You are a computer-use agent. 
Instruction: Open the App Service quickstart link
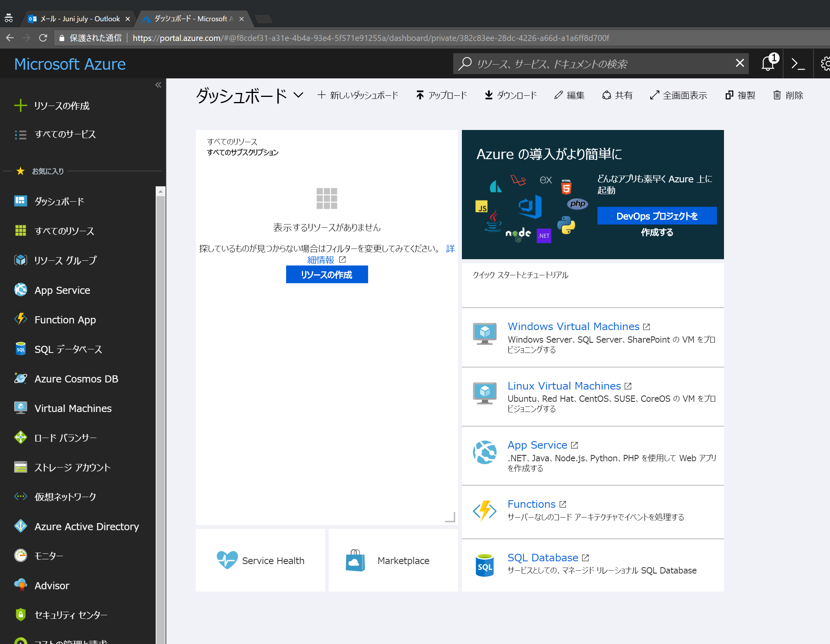point(537,445)
